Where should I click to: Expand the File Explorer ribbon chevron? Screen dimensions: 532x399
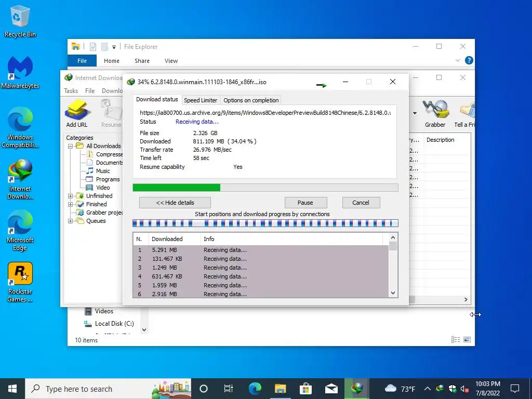[x=457, y=60]
